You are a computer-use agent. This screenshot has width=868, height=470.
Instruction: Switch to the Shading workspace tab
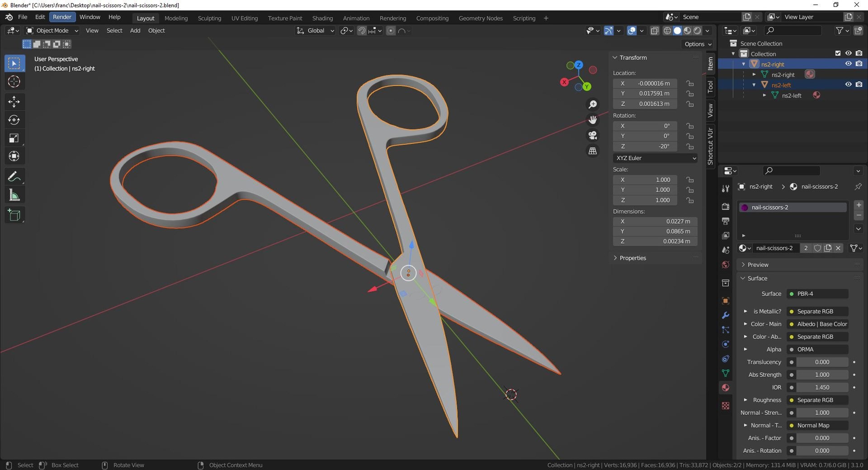322,18
